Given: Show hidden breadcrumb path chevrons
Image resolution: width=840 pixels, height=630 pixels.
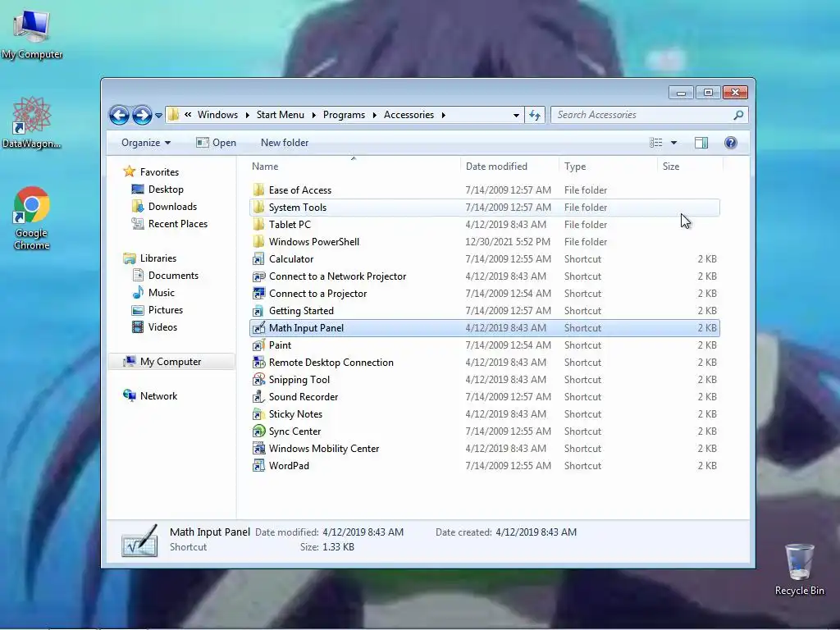Looking at the screenshot, I should [x=188, y=115].
